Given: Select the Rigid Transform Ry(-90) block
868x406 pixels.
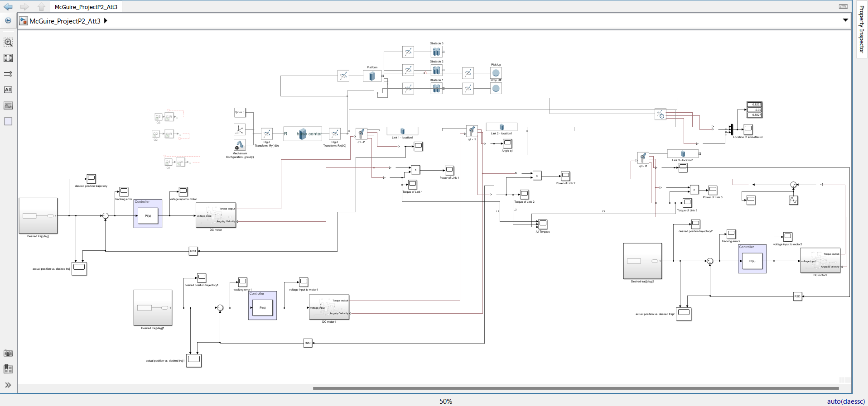Looking at the screenshot, I should pos(267,134).
